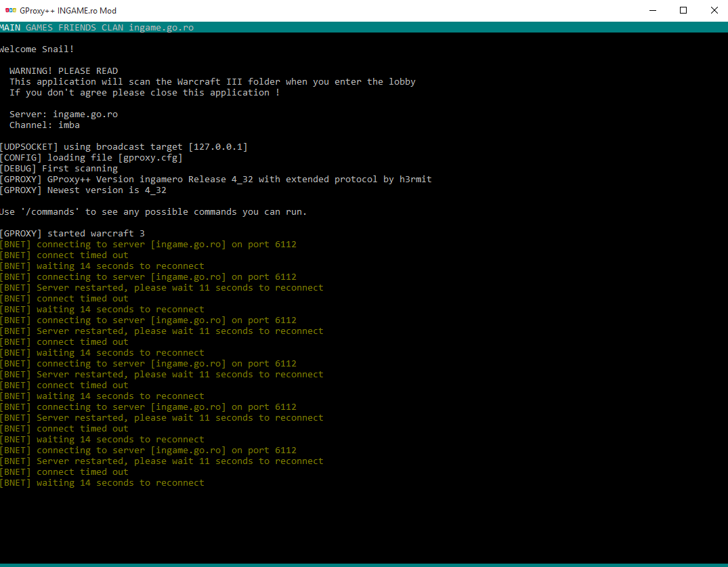This screenshot has height=567, width=728.
Task: Click the GProxy++ app icon in title bar
Action: 10,11
